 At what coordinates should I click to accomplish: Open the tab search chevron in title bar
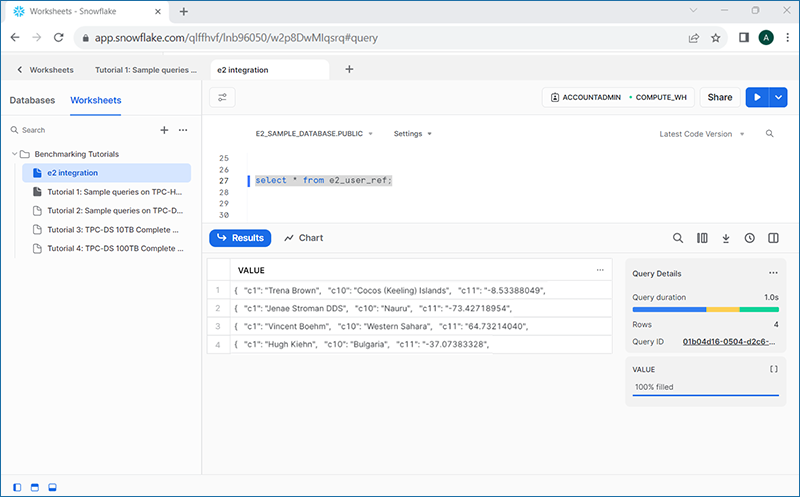[x=693, y=10]
